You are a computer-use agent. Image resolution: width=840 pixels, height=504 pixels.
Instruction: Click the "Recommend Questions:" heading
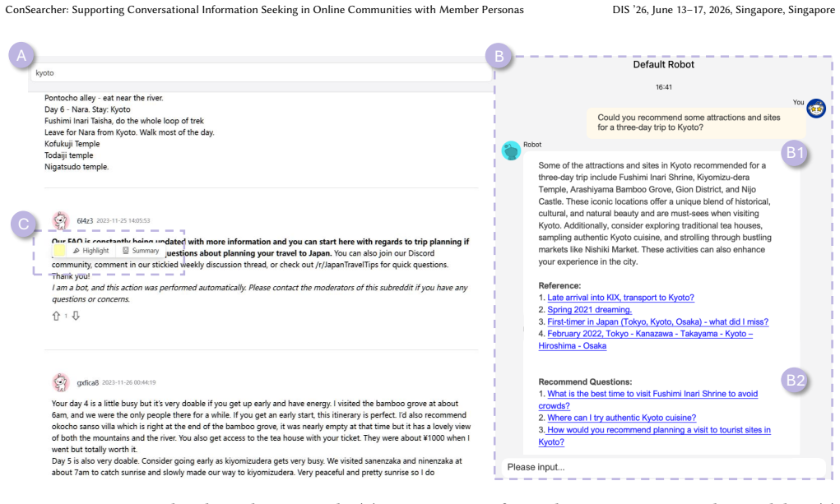(585, 381)
